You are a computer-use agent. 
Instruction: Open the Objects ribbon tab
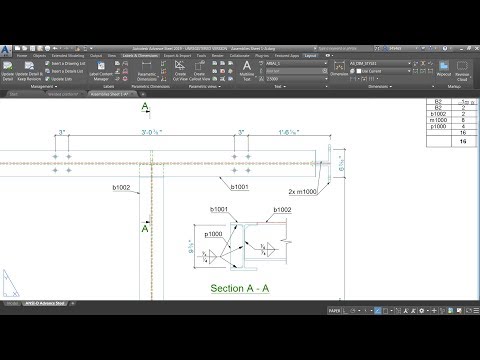coord(39,56)
